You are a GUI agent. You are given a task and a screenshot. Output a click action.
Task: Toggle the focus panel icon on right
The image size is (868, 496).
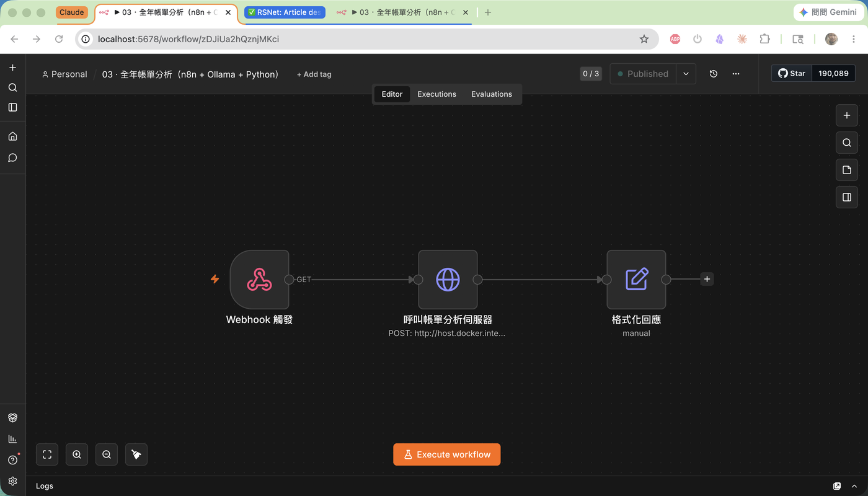[847, 197]
